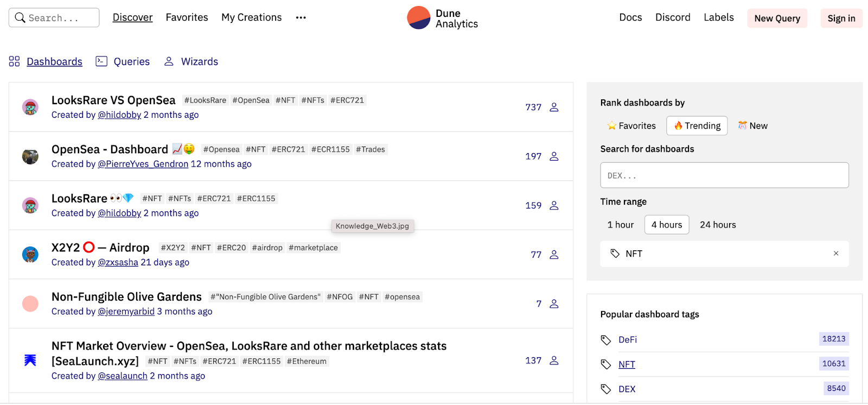Open Non-Fungible Olive Gardens dashboard
Viewport: 868px width, 405px height.
126,297
